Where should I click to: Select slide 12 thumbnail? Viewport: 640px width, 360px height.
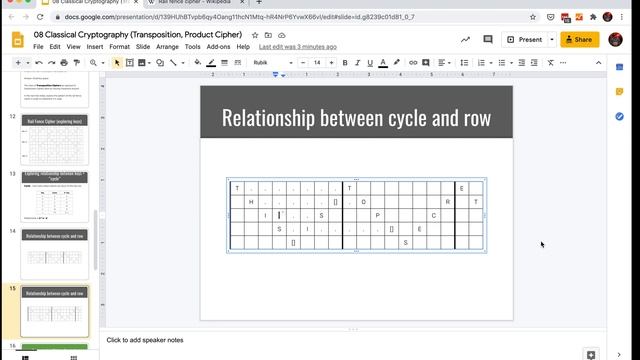[55, 140]
